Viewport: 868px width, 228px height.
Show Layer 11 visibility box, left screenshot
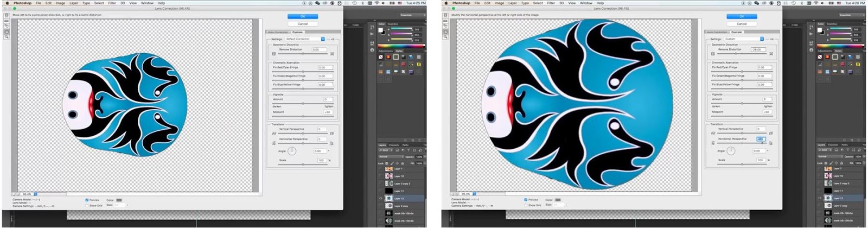(x=381, y=191)
